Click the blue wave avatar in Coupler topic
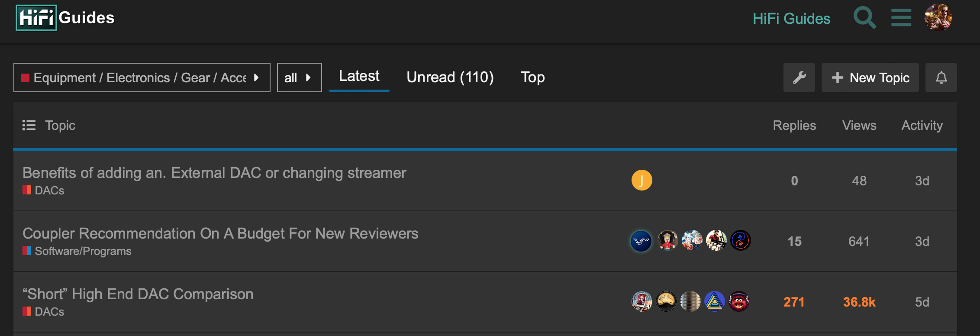980x336 pixels. point(641,241)
